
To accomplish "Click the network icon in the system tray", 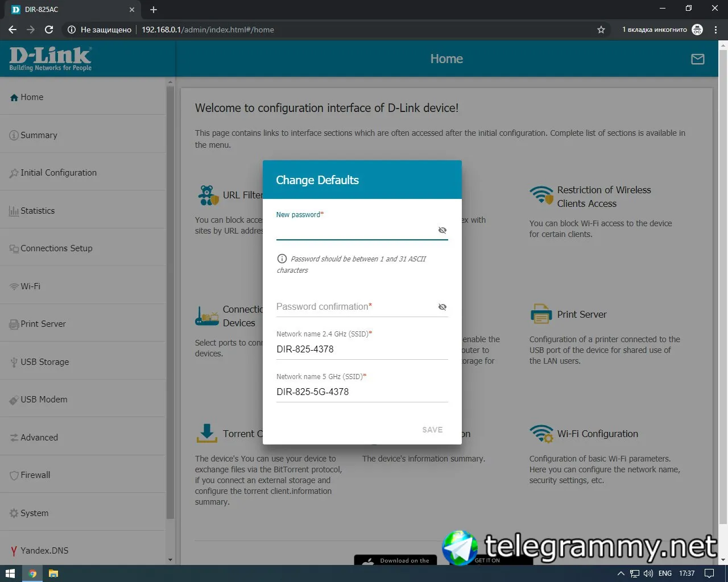I will coord(634,573).
